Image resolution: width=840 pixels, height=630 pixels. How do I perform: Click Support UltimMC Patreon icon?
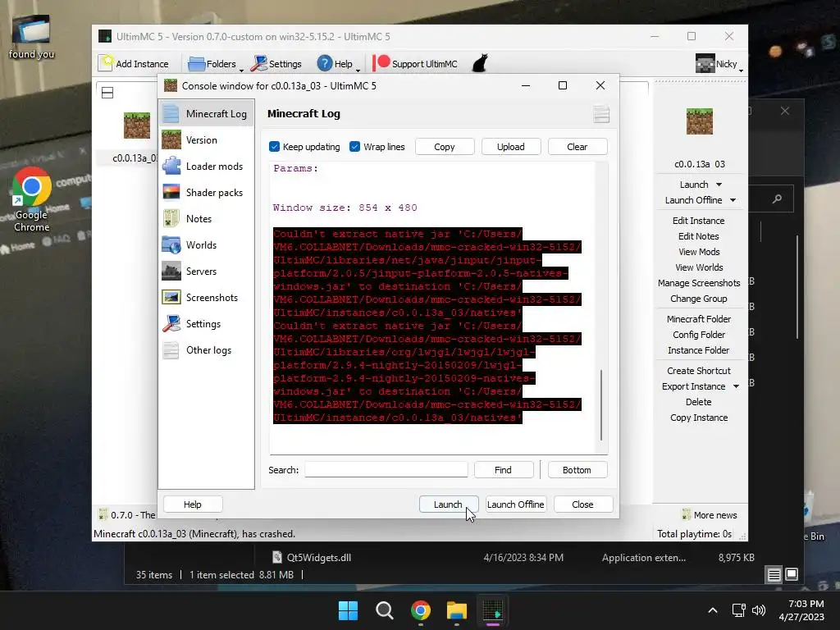click(381, 62)
